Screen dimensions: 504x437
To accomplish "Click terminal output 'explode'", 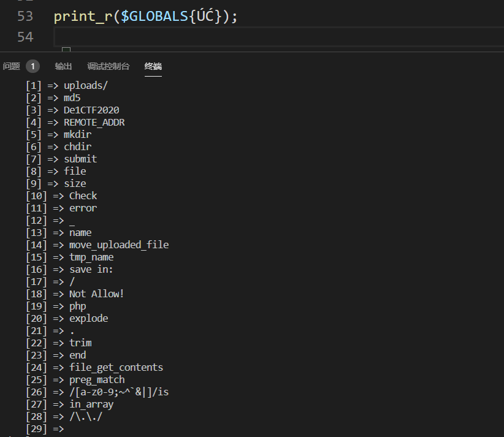I will (89, 319).
